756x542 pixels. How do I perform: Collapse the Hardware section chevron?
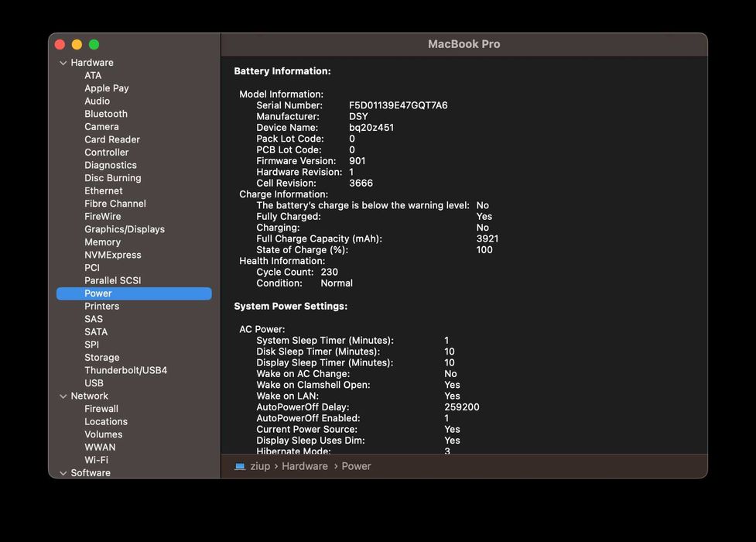coord(63,63)
